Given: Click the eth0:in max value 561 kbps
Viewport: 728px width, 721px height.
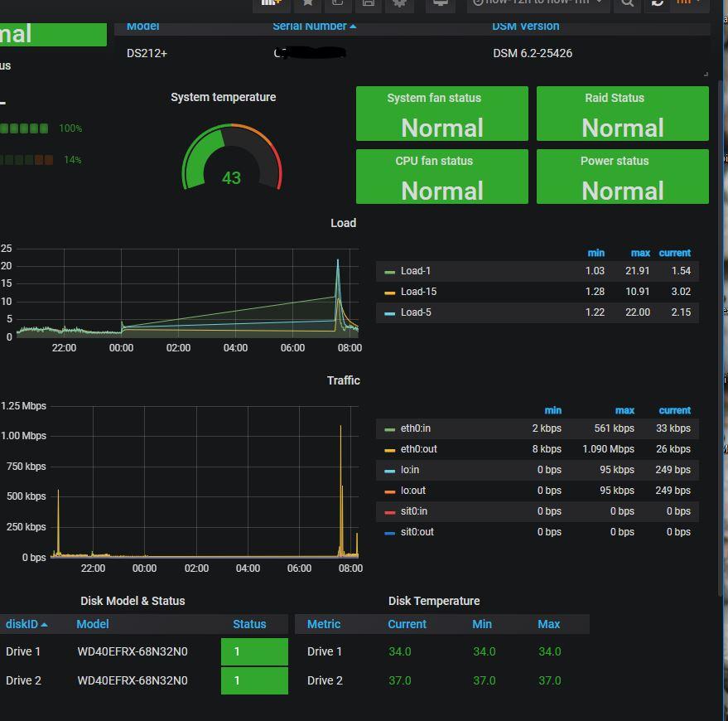Looking at the screenshot, I should click(615, 428).
